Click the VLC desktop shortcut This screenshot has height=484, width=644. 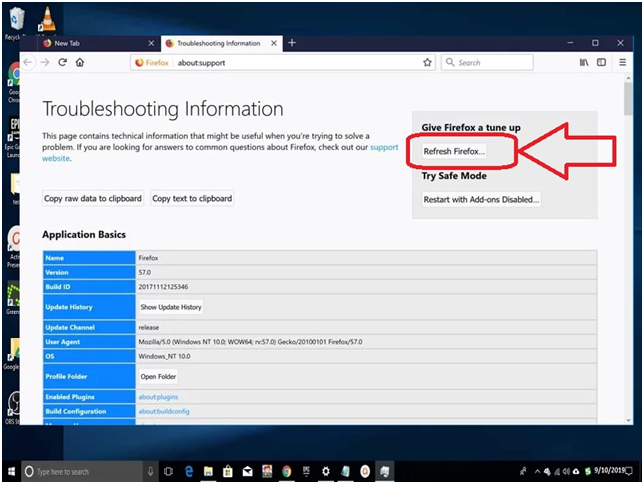click(x=47, y=19)
